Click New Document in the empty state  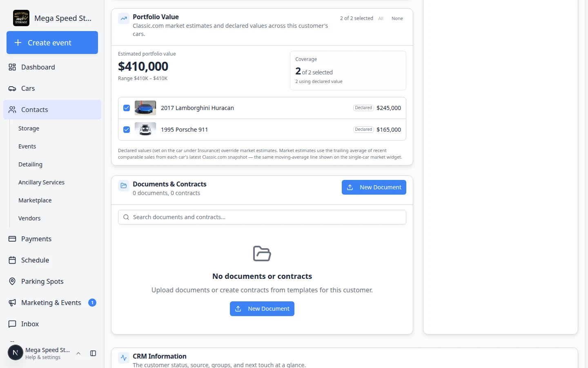click(x=262, y=309)
